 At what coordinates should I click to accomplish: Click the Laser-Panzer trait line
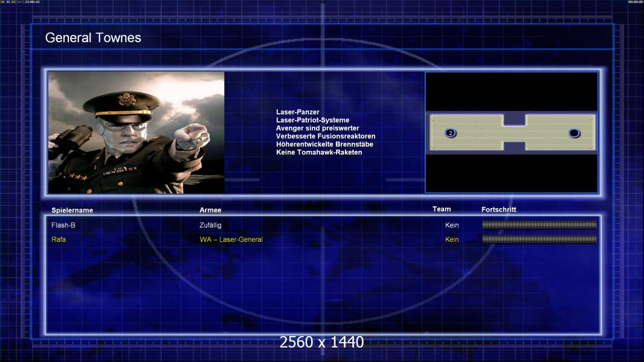tap(297, 112)
